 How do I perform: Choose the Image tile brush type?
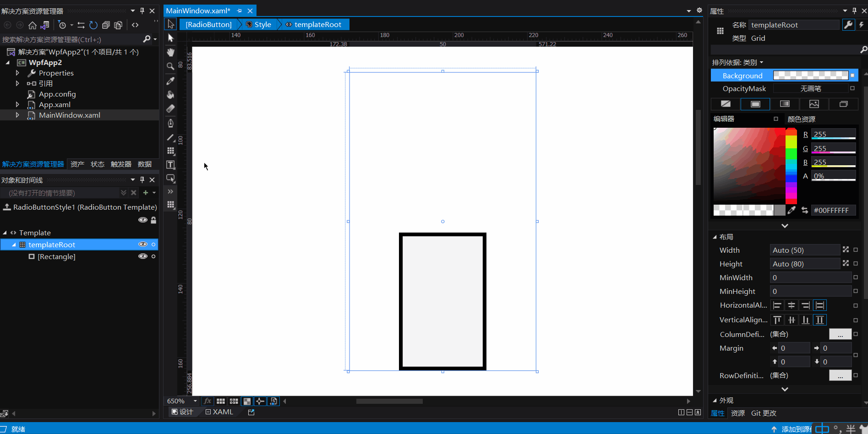pos(814,104)
